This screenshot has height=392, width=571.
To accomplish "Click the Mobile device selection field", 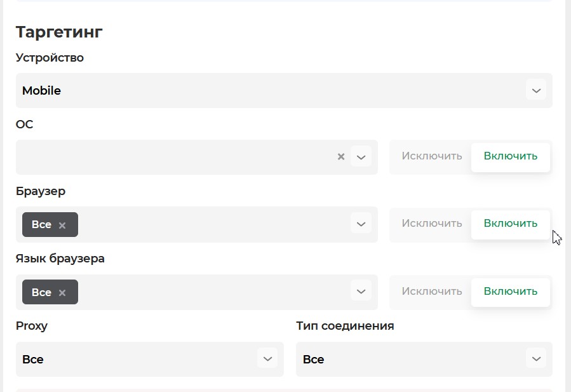I will point(267,90).
